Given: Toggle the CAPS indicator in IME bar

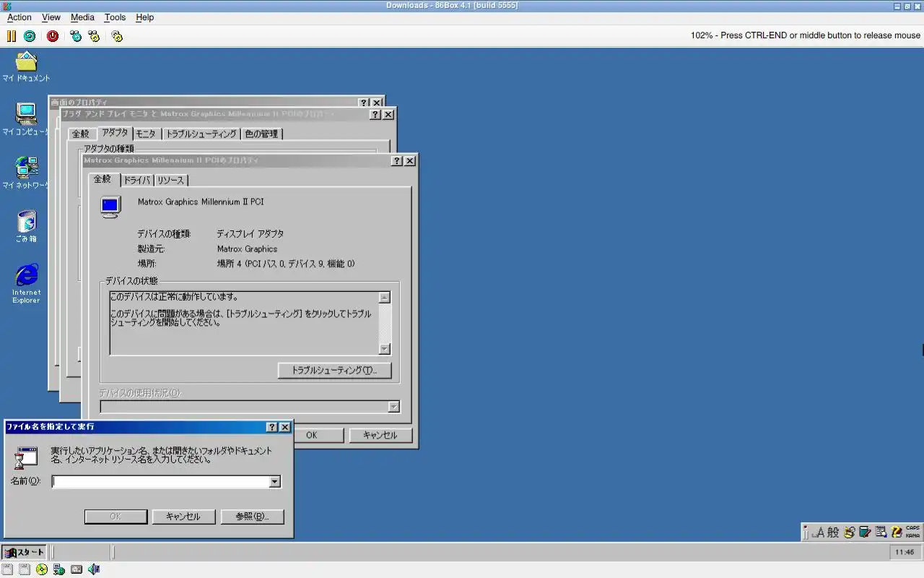Looking at the screenshot, I should pyautogui.click(x=913, y=528).
